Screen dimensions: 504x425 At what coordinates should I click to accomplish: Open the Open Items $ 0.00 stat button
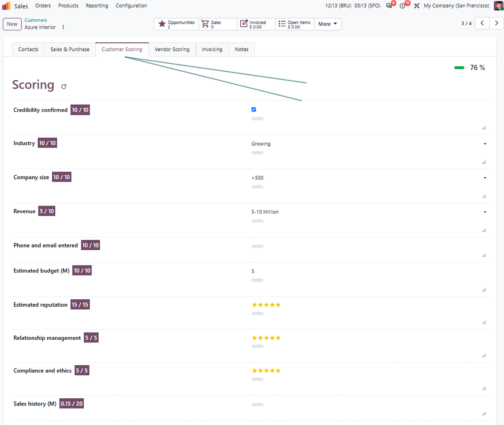tap(295, 24)
